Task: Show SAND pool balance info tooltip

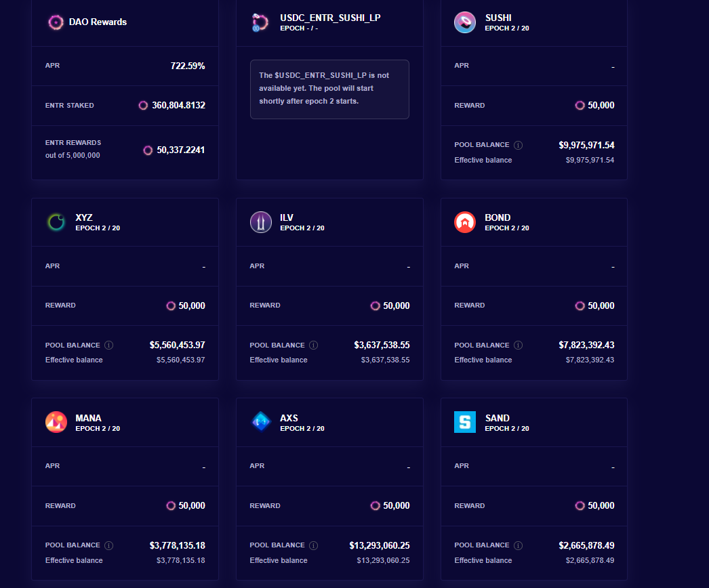Action: (x=519, y=545)
